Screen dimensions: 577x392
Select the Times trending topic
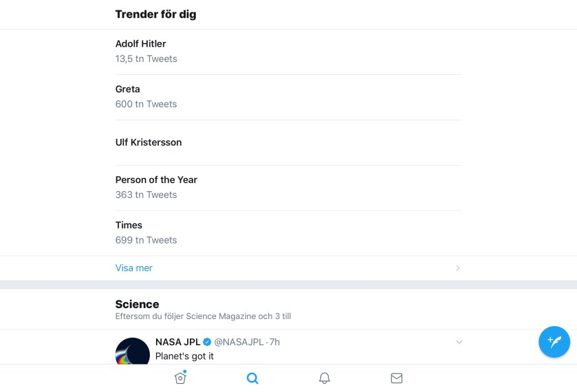pos(129,226)
